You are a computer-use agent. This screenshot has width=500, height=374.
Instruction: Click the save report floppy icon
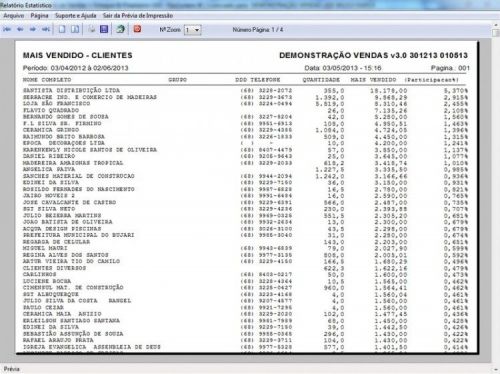click(104, 29)
